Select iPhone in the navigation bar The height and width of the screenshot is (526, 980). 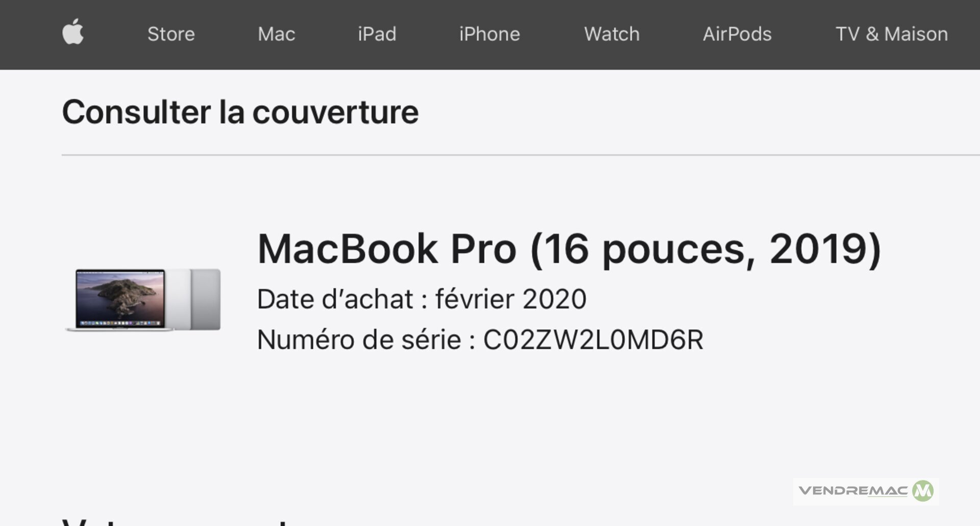[x=489, y=34]
